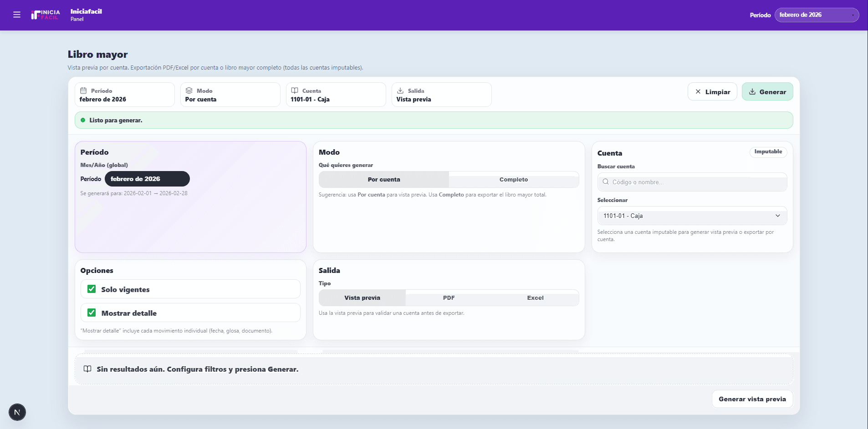868x429 pixels.
Task: Focus the Código o nombre search field
Action: [697, 182]
